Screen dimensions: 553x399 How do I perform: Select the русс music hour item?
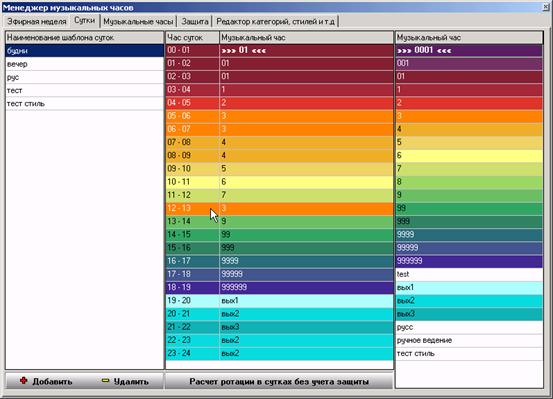tap(469, 327)
